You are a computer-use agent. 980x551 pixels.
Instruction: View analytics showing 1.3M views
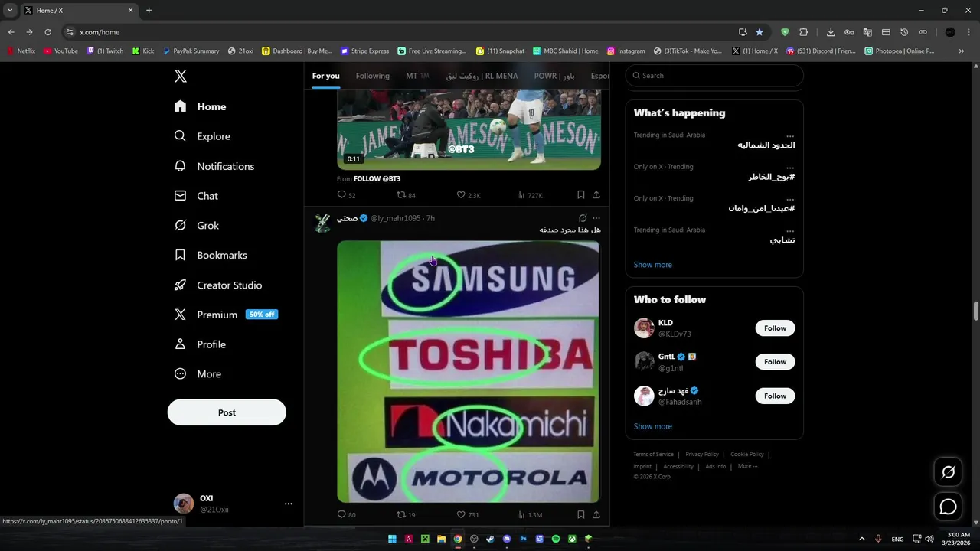(530, 515)
